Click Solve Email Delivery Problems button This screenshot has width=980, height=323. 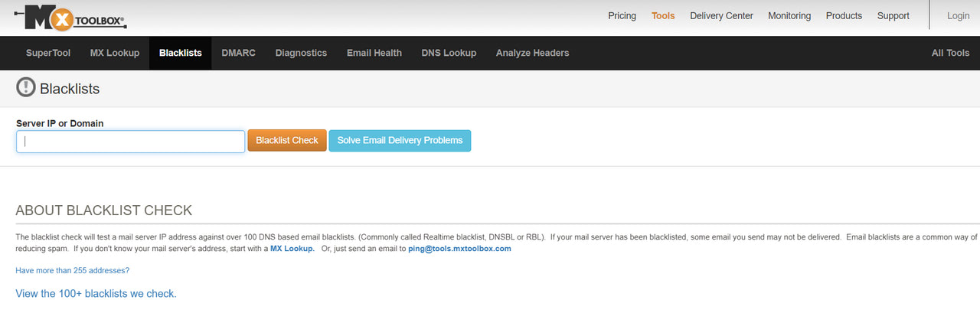[x=400, y=141]
